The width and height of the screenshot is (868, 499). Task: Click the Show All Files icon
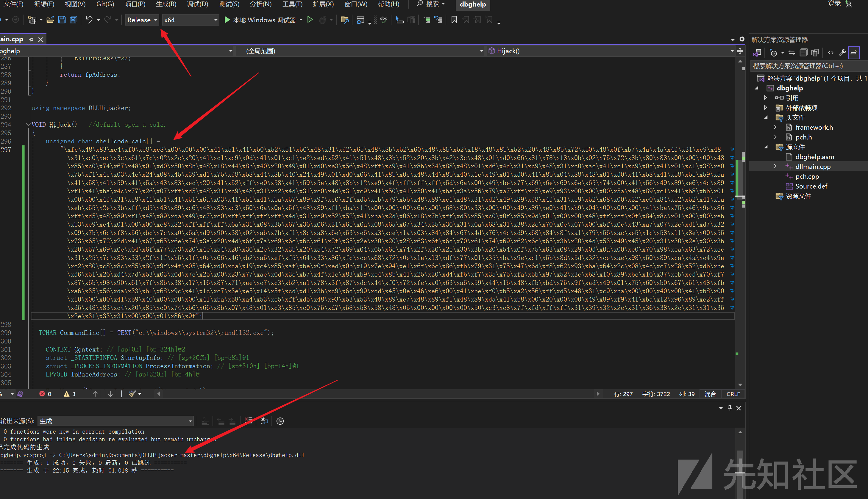coord(815,53)
